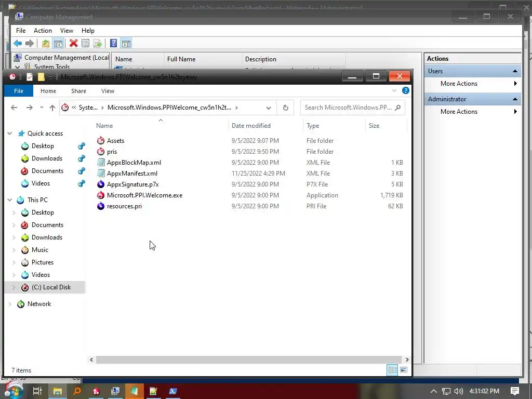Click Forward arrow in Computer Management toolbar
The height and width of the screenshot is (399, 532).
[x=30, y=44]
